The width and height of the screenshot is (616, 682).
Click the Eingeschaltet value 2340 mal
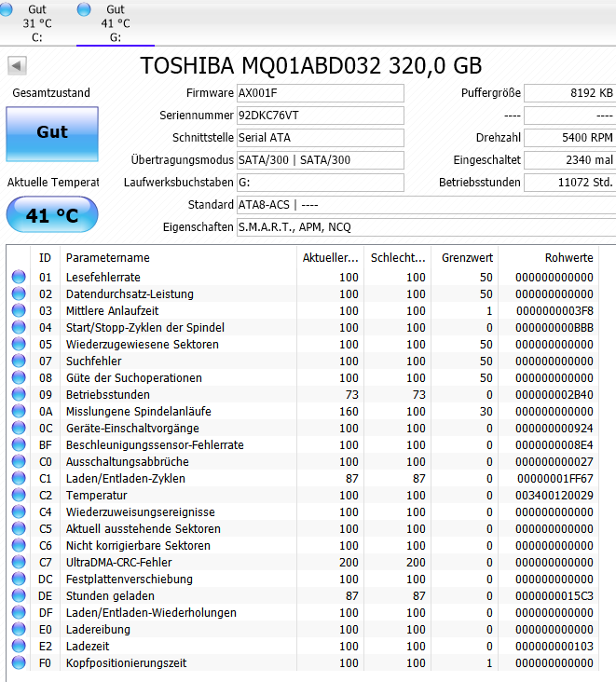[x=570, y=160]
